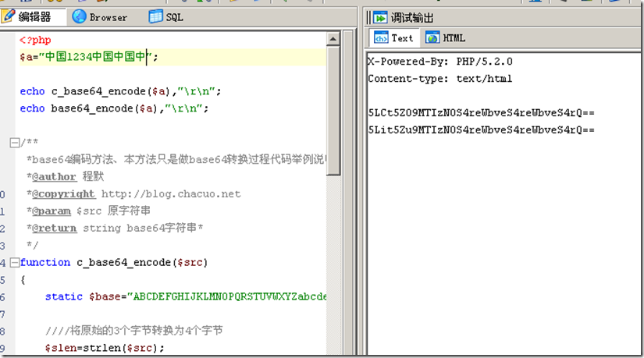Collapse the c_base64_encode function fold marker
Screen dimensions: 644x358
click(13, 263)
